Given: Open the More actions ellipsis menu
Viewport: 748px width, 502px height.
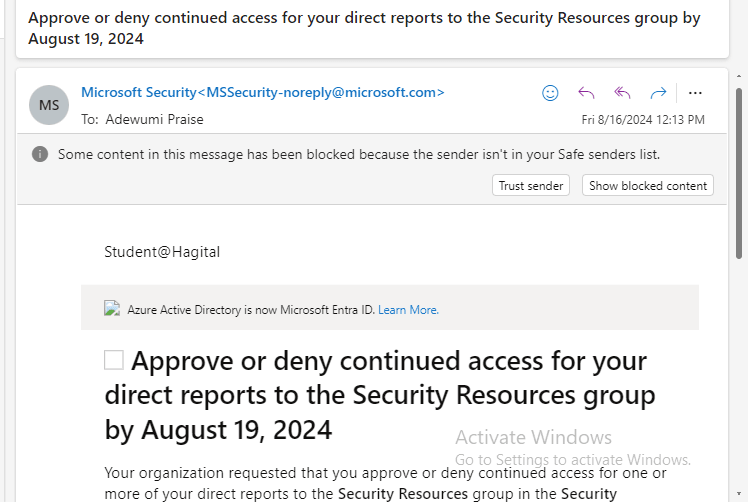Looking at the screenshot, I should point(696,93).
